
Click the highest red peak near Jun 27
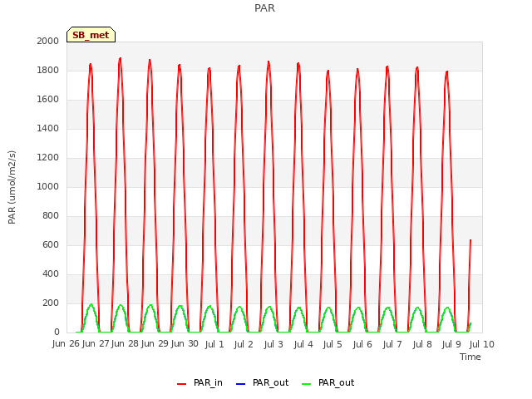120,59
